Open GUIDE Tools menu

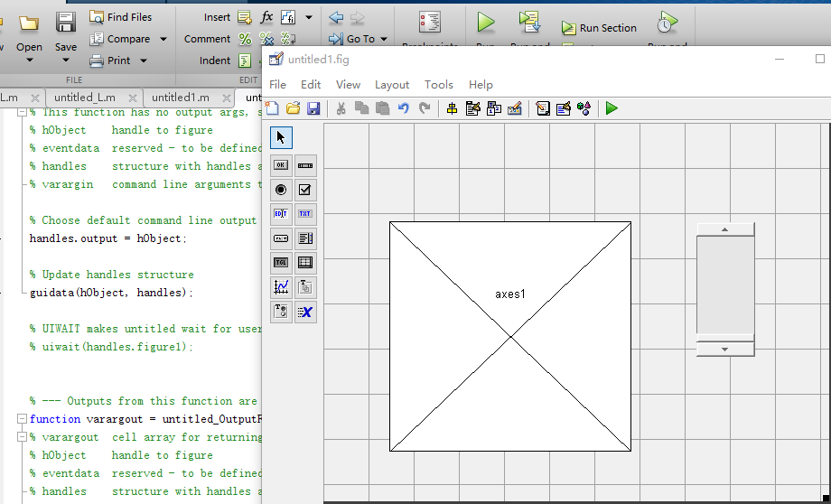click(439, 85)
